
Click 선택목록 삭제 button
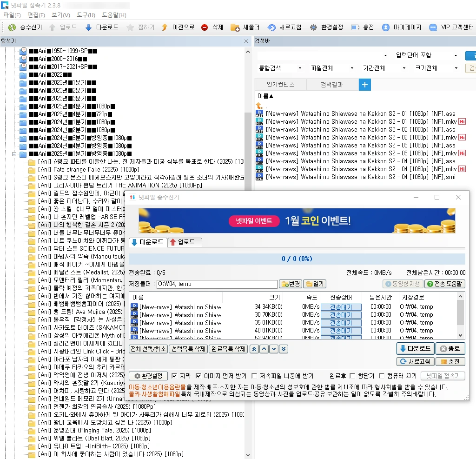coord(189,349)
